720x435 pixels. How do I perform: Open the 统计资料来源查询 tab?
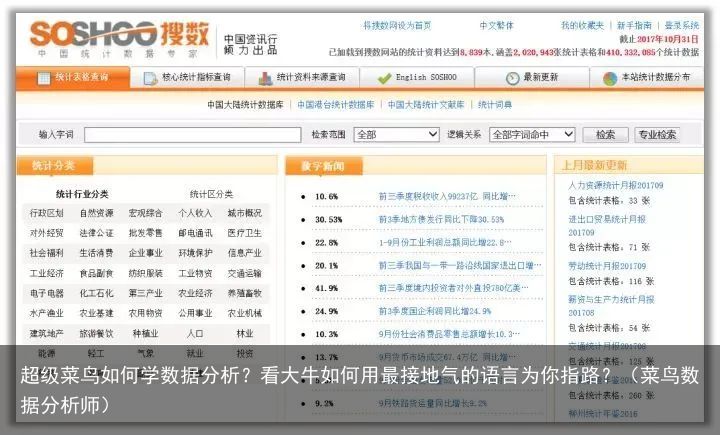[x=302, y=78]
